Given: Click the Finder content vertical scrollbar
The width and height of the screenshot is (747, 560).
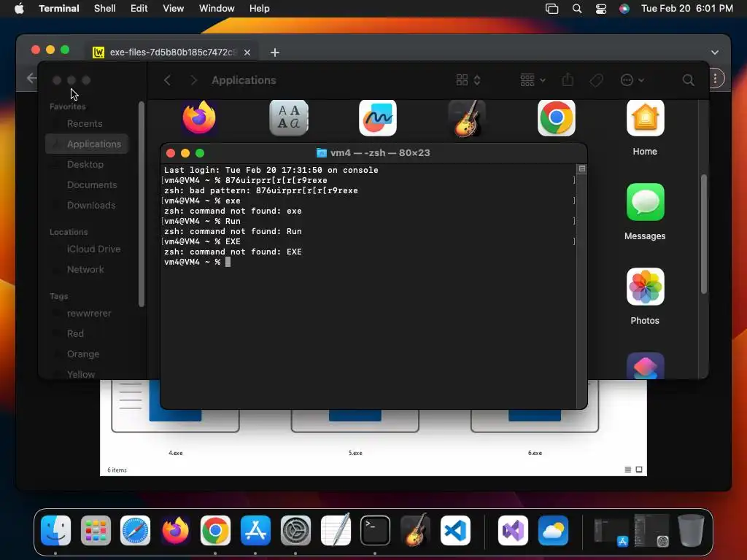Looking at the screenshot, I should [704, 234].
